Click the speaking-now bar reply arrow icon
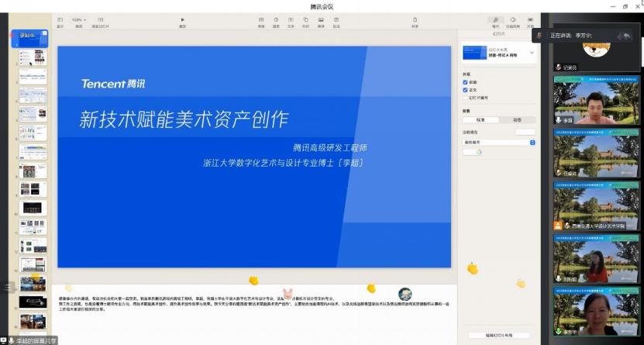This screenshot has width=644, height=345. coord(626,36)
